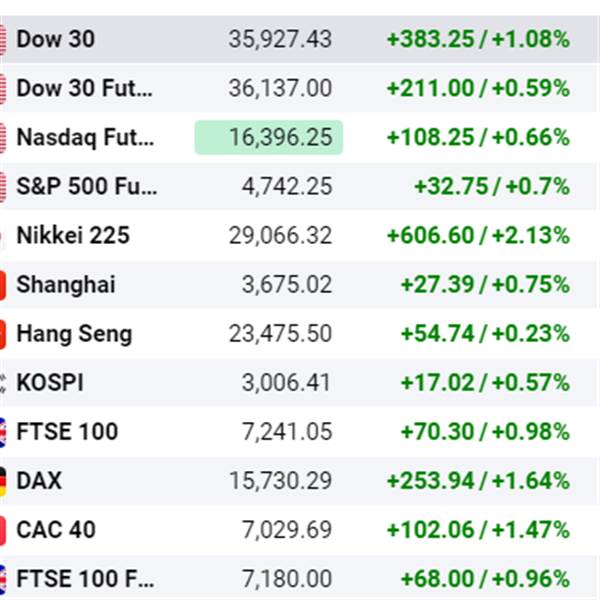
Task: Open the Dow 30 Futures link
Action: [x=86, y=89]
